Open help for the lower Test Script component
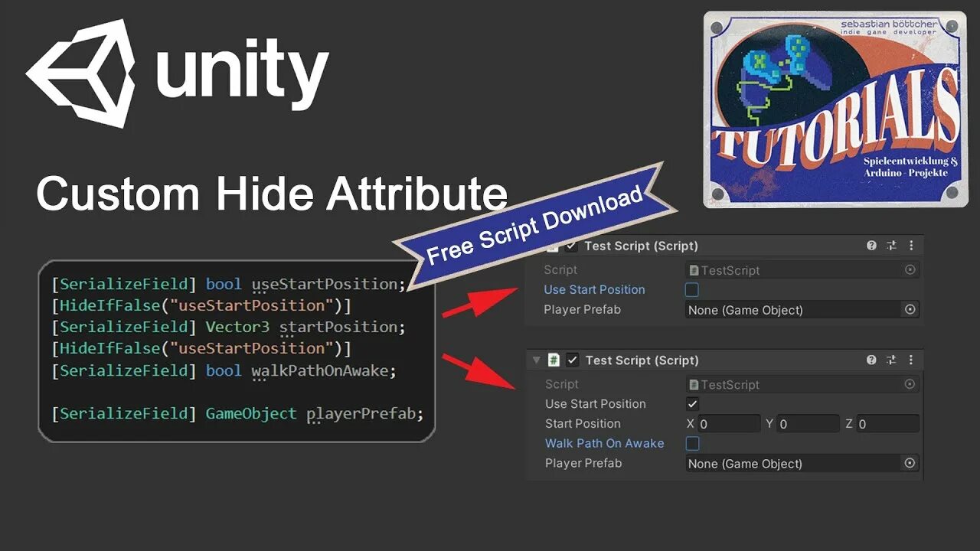This screenshot has width=980, height=551. 871,360
